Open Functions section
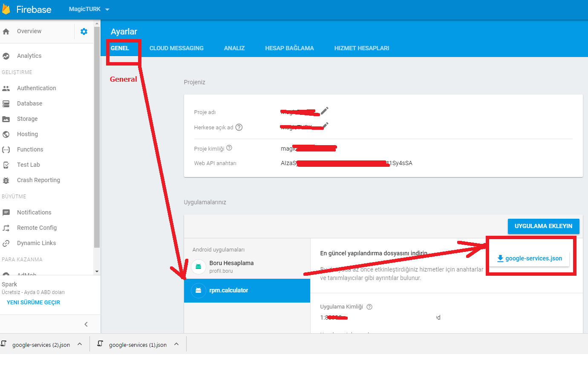588x383 pixels. [30, 150]
